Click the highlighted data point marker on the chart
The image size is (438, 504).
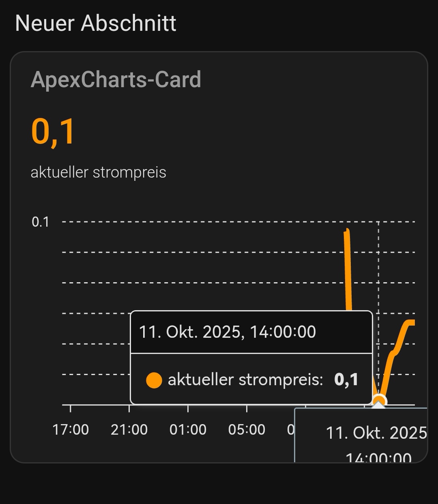click(379, 402)
